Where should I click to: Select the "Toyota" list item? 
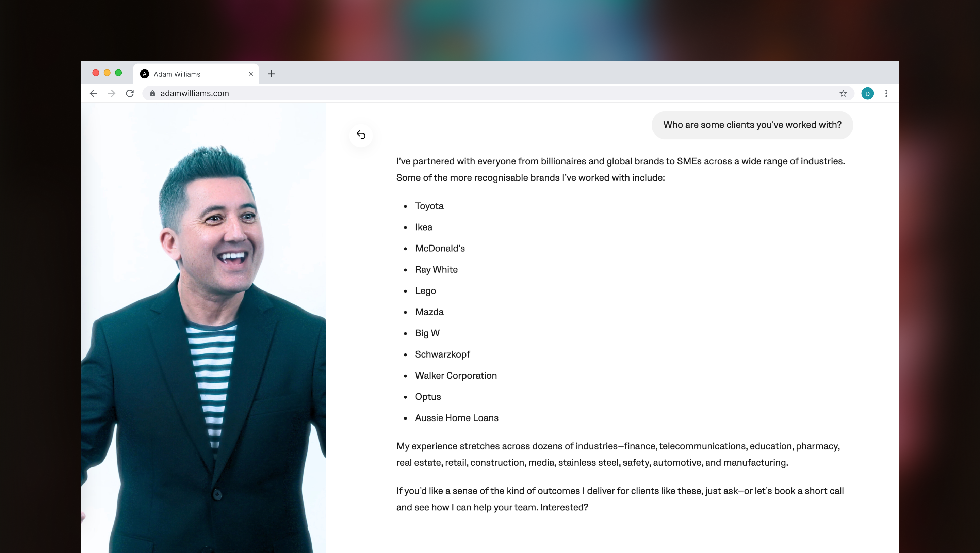point(429,206)
